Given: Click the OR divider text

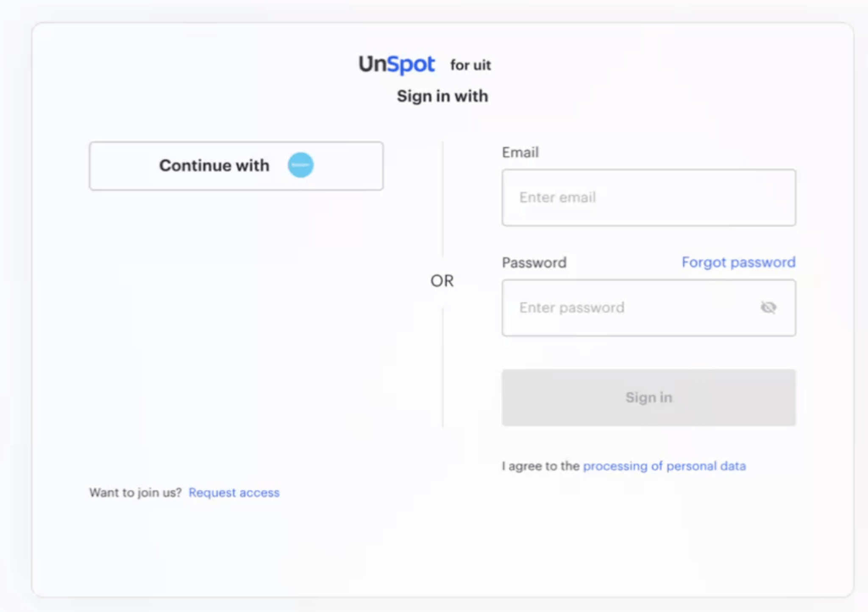Looking at the screenshot, I should coord(442,281).
